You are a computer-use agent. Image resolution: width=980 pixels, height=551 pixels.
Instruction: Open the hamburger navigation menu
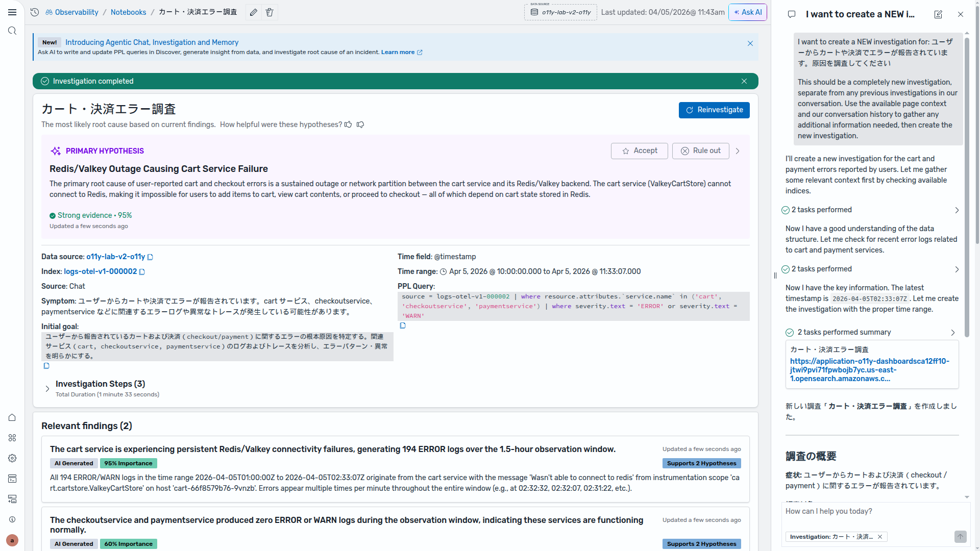click(x=12, y=12)
